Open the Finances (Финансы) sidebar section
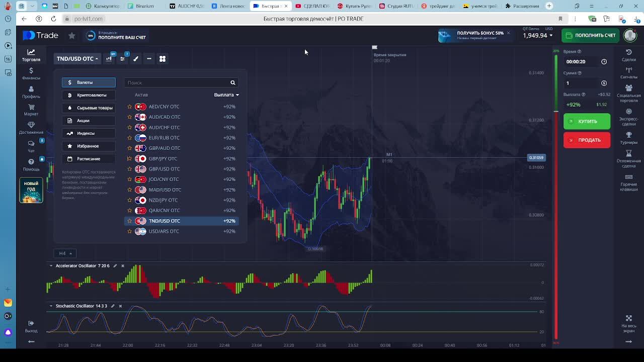 point(31,73)
